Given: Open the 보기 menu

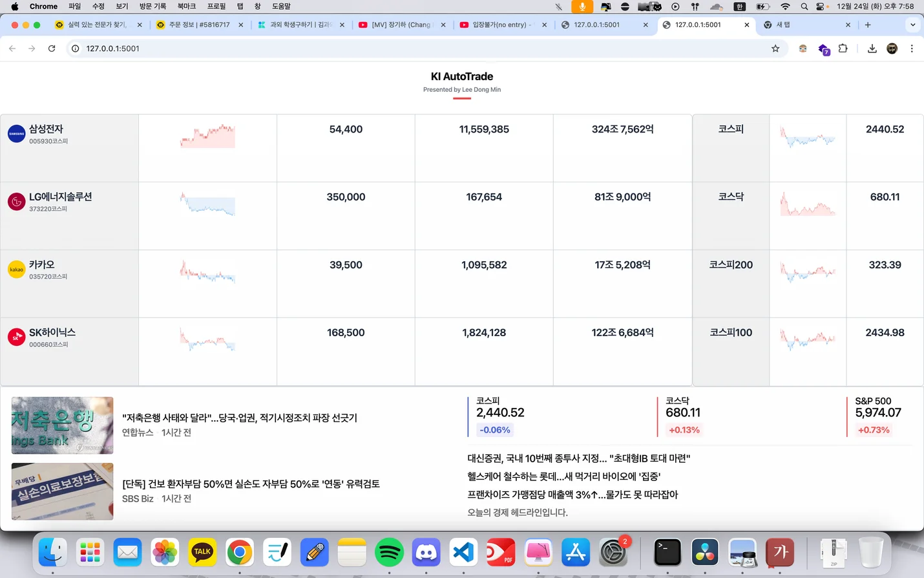Looking at the screenshot, I should pos(122,6).
